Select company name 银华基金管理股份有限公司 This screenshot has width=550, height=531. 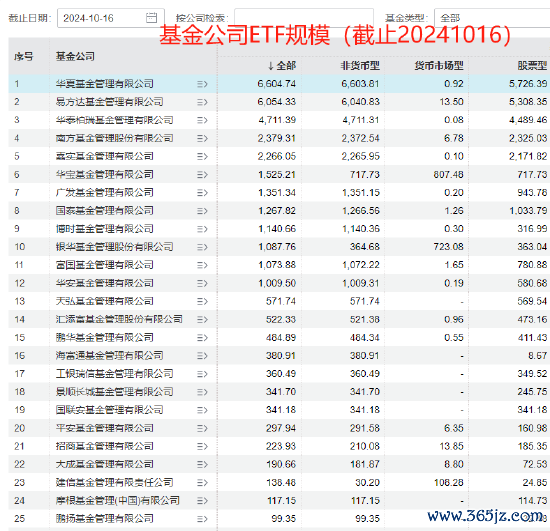coord(114,247)
